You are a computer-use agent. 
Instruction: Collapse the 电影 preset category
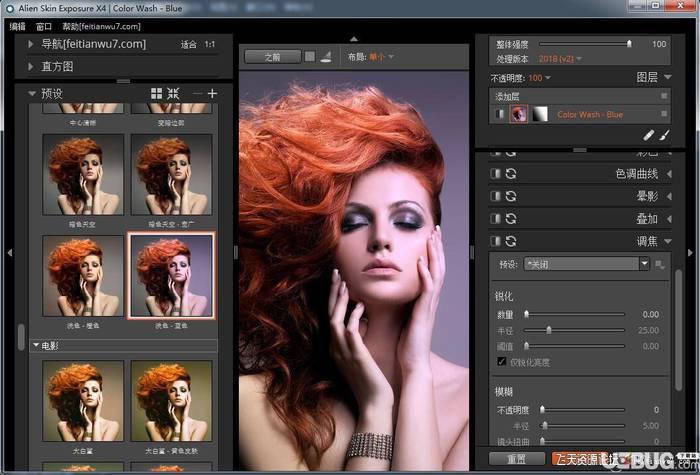point(36,345)
